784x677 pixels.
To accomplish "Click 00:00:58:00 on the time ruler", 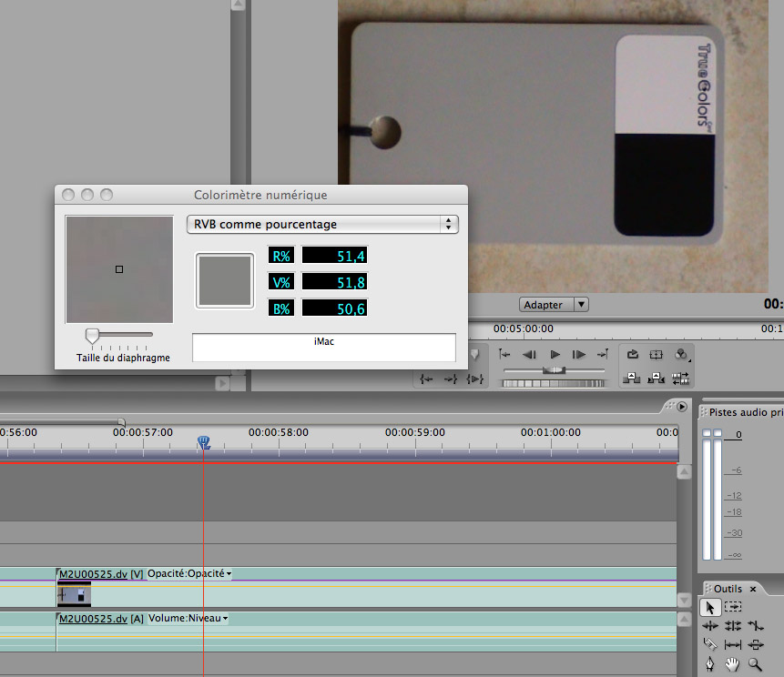I will pos(279,432).
